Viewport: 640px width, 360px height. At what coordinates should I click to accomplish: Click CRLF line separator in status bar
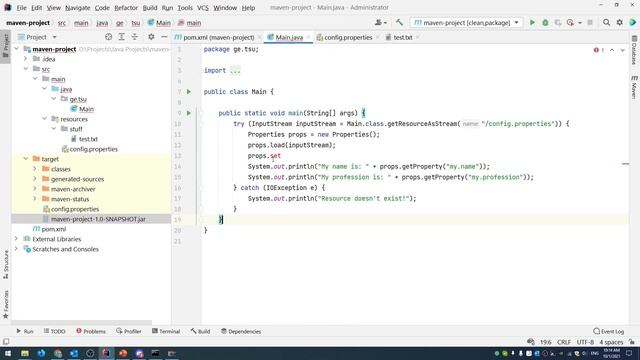tap(564, 342)
